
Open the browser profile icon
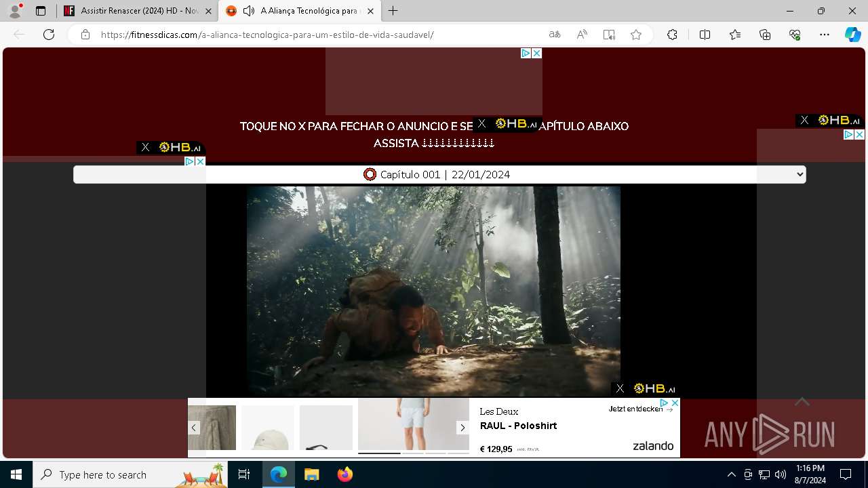pos(14,11)
